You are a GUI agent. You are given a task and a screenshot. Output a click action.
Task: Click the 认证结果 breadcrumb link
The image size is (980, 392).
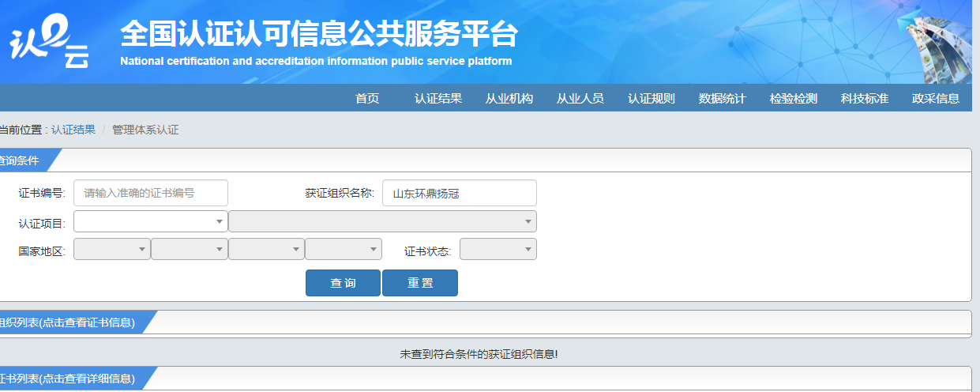click(73, 130)
